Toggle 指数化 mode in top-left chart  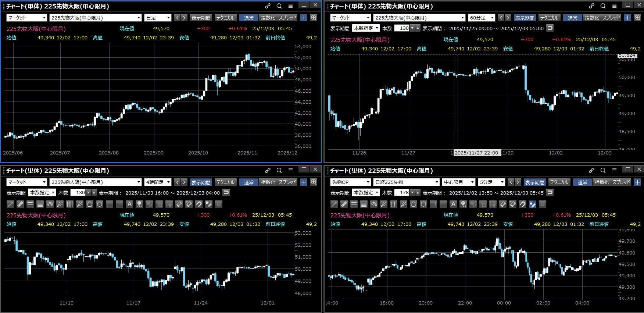point(268,18)
